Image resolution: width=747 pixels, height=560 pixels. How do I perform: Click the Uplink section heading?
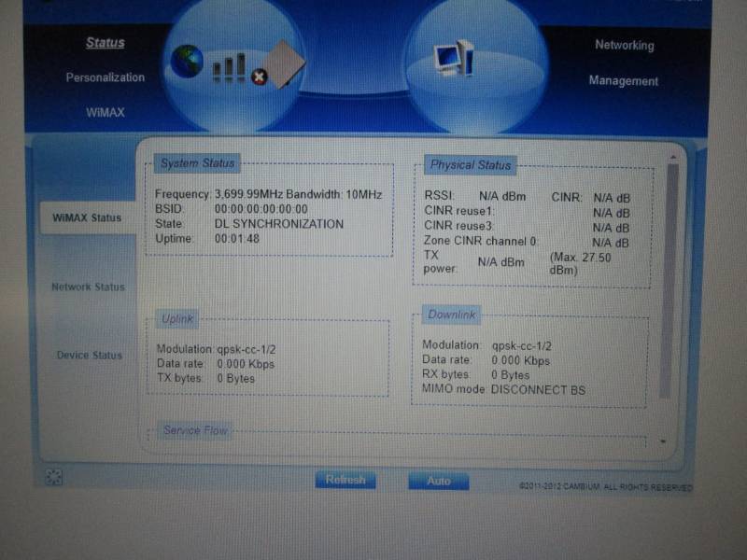tap(177, 318)
